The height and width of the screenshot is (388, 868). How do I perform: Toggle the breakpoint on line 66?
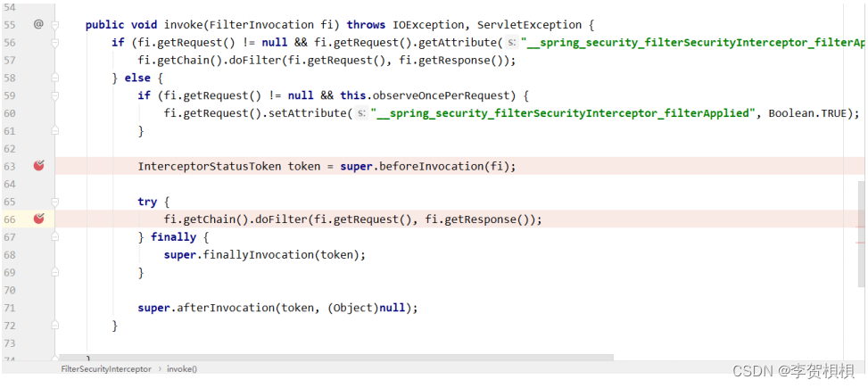pos(38,218)
